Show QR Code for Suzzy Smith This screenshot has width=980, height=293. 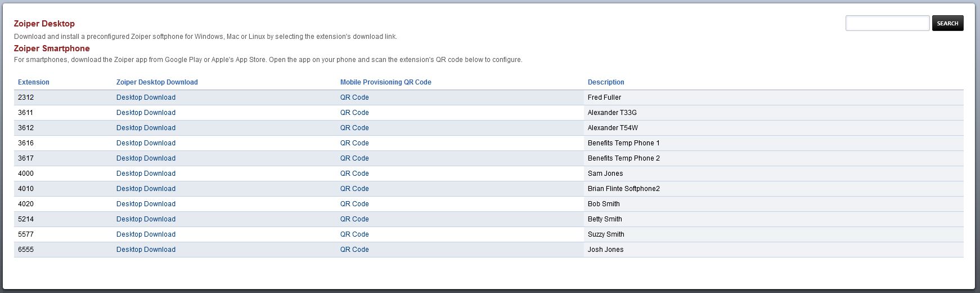pos(354,234)
